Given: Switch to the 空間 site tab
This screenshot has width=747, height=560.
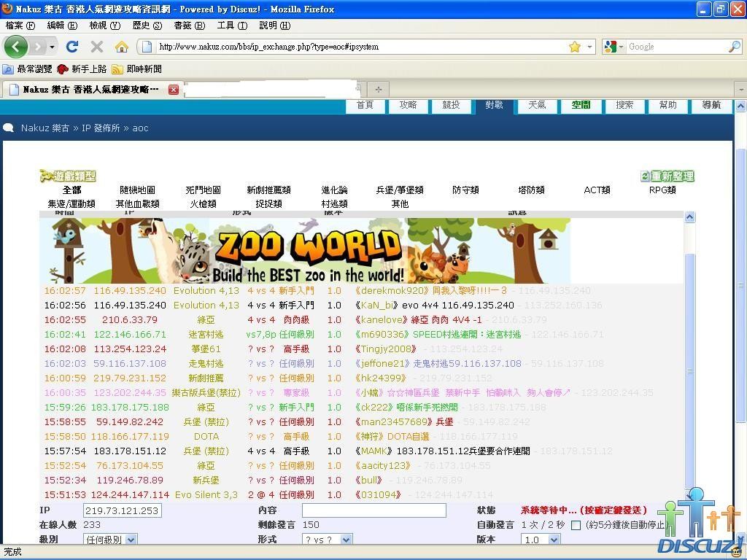Looking at the screenshot, I should point(581,105).
